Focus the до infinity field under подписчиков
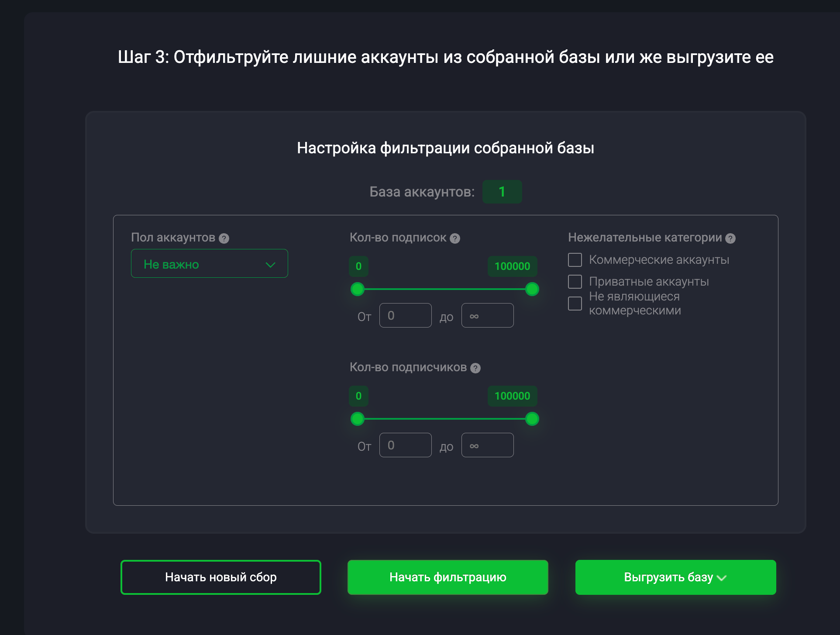 (x=487, y=445)
